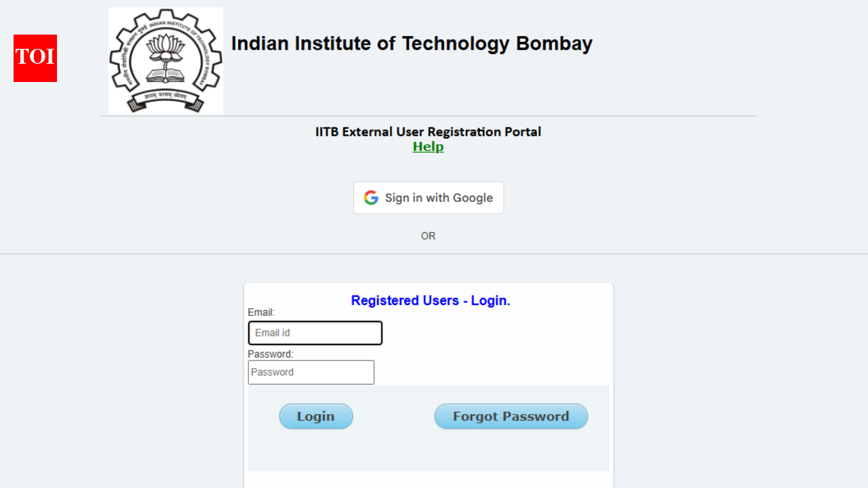Click the red TOI logo
The image size is (868, 488).
[x=35, y=58]
